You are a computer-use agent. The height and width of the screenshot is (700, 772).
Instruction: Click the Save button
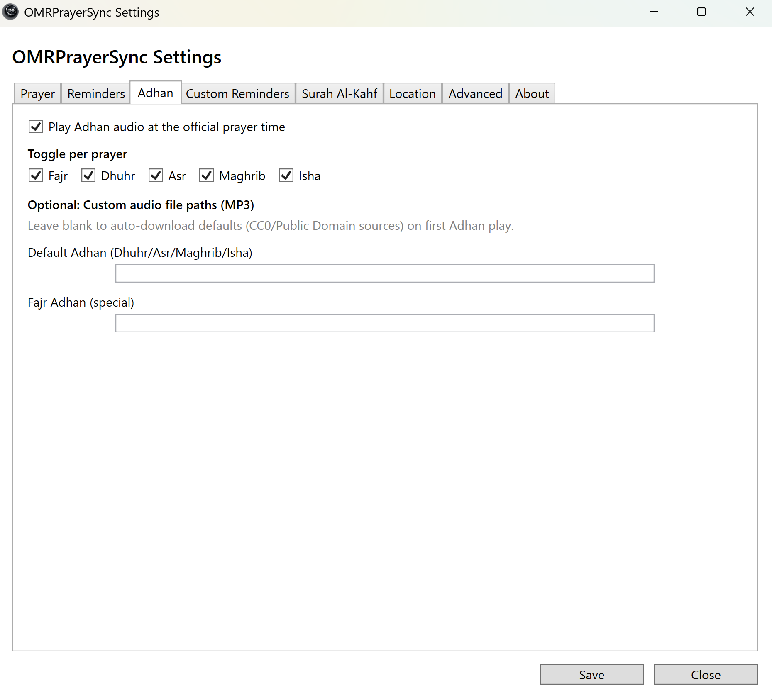pos(592,674)
